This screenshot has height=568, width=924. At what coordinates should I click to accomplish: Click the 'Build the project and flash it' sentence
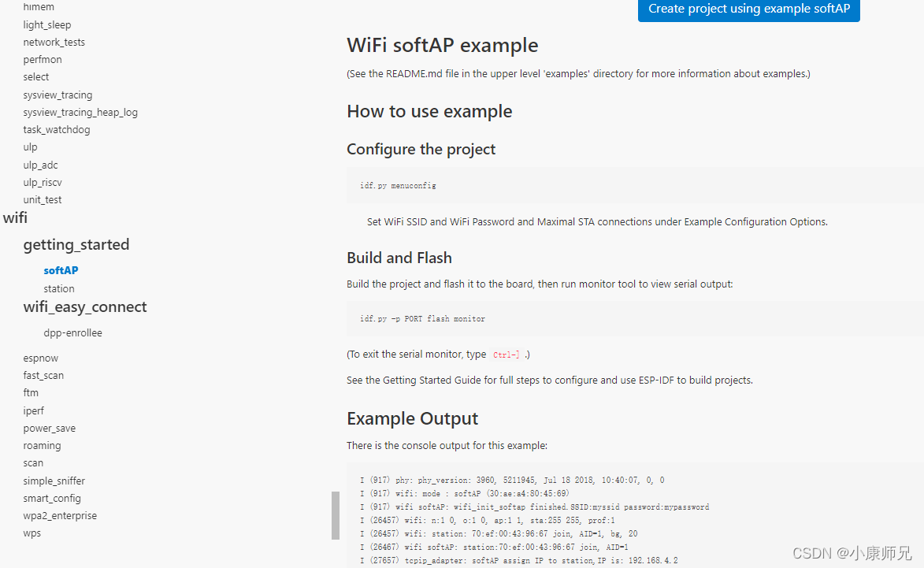(539, 284)
